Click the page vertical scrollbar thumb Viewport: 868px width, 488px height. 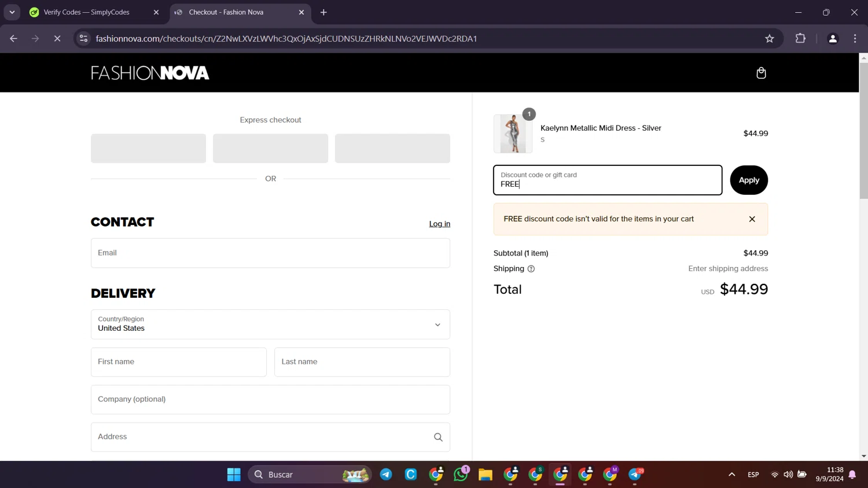tap(863, 130)
